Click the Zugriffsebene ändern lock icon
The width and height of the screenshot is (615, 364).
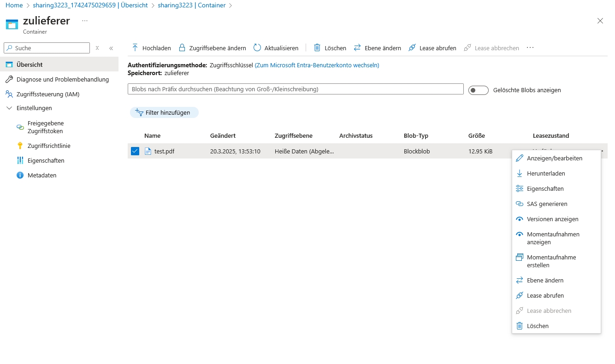(x=182, y=48)
